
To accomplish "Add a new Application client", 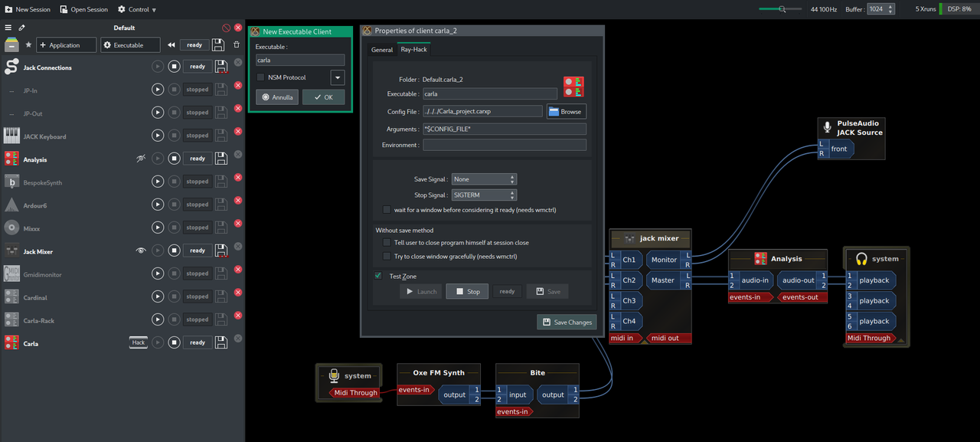I will pos(66,45).
